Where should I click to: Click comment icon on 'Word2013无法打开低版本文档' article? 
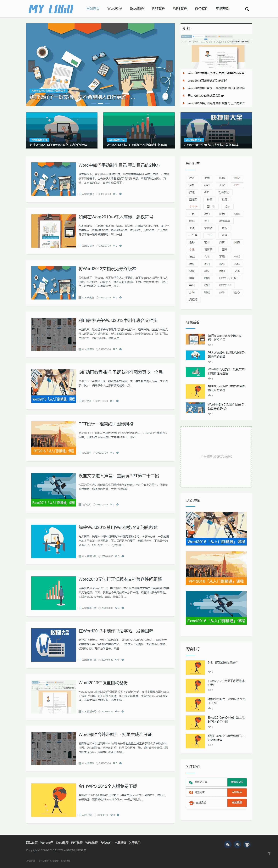tap(123, 608)
